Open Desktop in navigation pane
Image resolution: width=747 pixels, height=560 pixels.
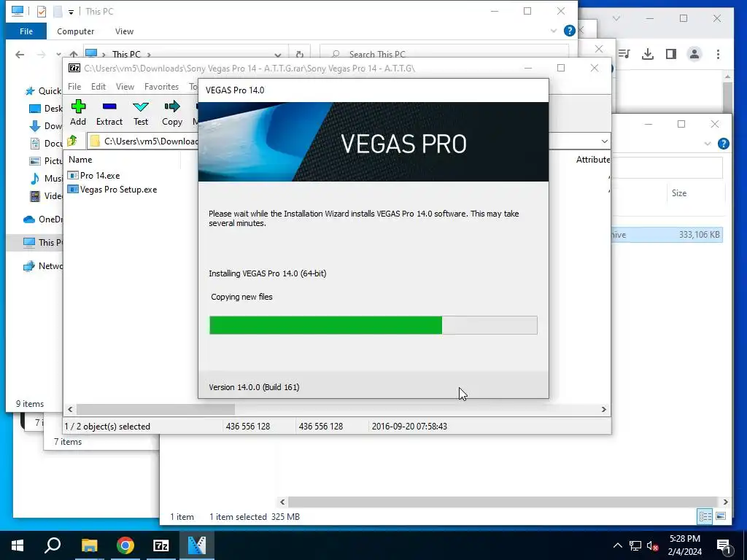click(46, 109)
